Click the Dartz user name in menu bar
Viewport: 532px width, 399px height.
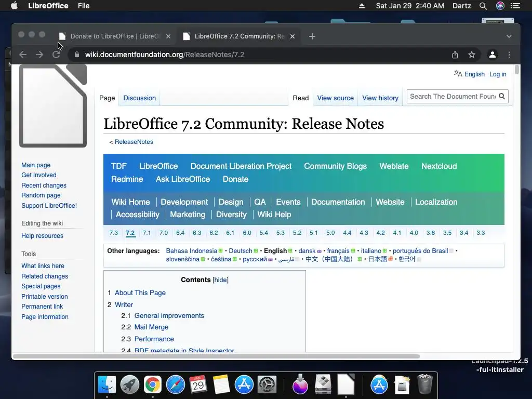pyautogui.click(x=462, y=6)
